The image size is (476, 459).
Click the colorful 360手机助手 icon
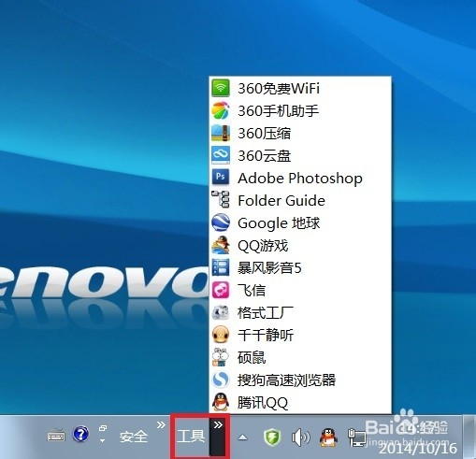pyautogui.click(x=221, y=110)
